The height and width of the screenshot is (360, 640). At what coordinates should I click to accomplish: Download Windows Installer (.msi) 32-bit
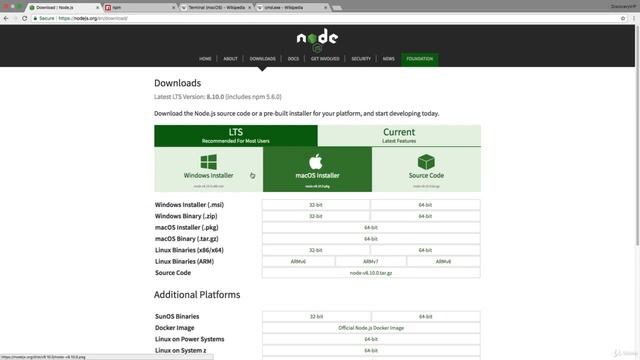pos(316,205)
